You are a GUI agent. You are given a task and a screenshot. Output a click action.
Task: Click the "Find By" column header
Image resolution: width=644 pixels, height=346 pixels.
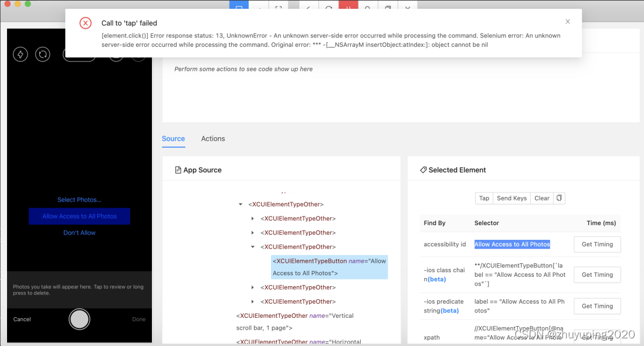click(435, 223)
